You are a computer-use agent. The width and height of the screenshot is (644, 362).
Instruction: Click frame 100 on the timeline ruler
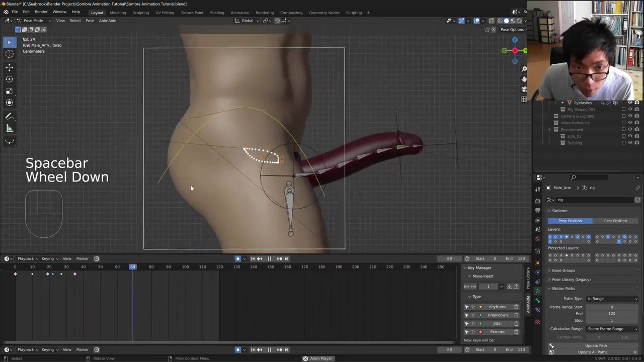(185, 266)
